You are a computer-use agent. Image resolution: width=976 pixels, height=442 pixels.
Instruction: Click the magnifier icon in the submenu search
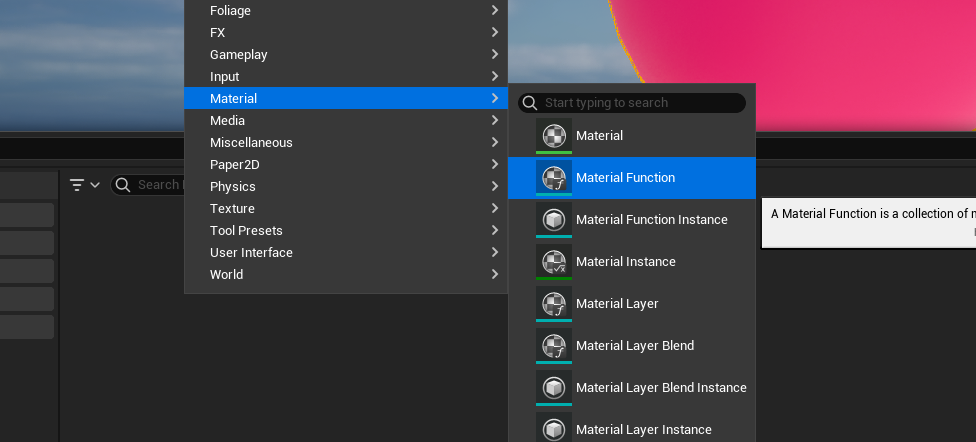[530, 103]
